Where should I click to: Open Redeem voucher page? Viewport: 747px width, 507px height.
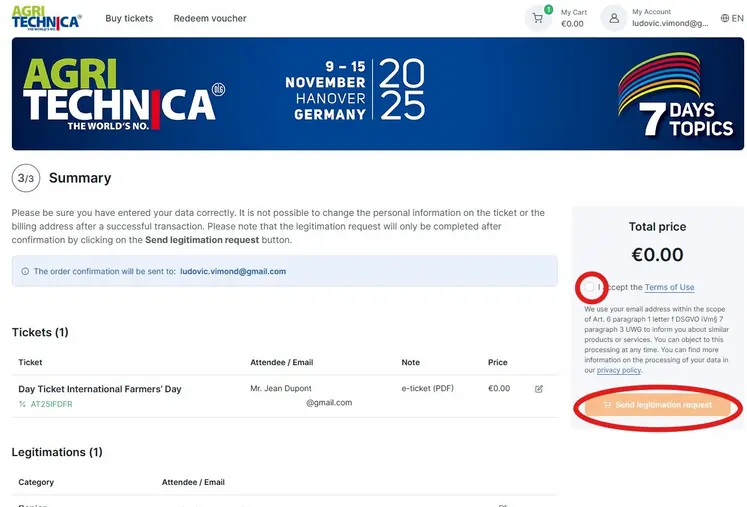[210, 18]
